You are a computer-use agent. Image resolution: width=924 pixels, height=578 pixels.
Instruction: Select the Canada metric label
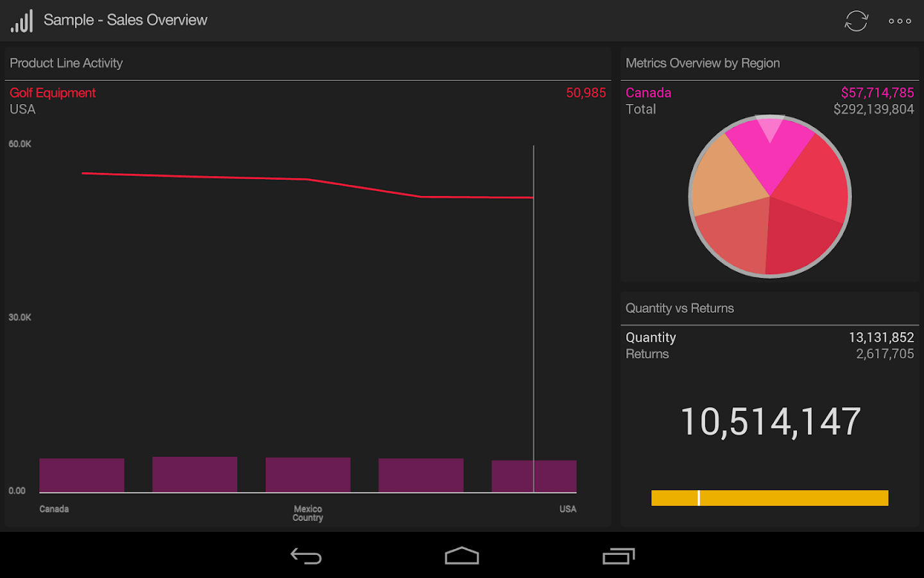648,92
